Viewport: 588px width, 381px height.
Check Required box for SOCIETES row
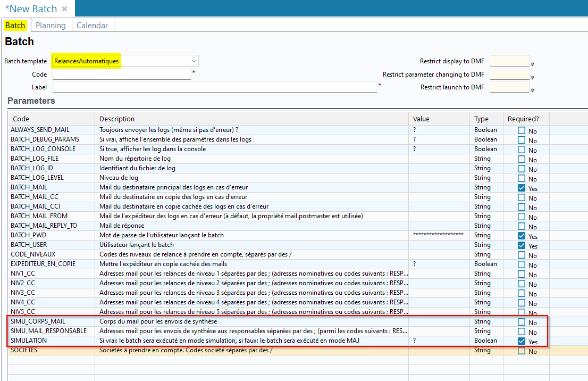coord(522,351)
